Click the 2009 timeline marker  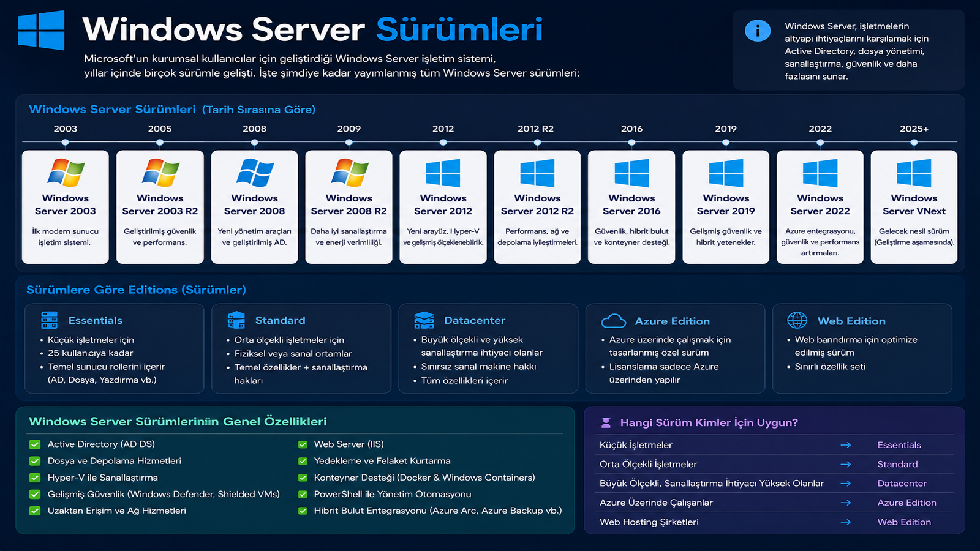coord(349,142)
